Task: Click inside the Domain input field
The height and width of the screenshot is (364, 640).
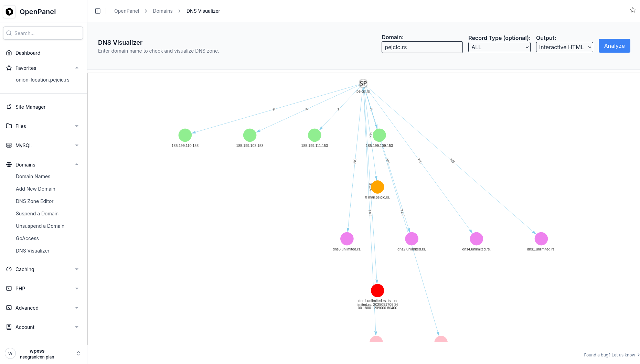Action: click(422, 47)
